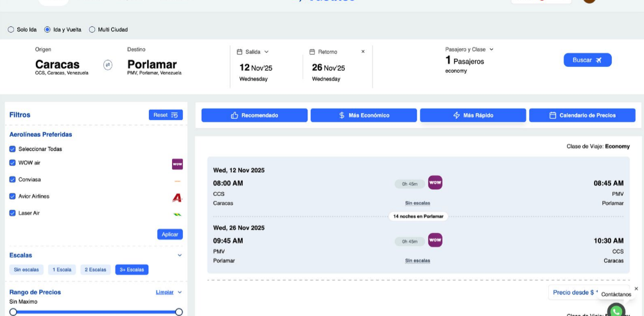
Task: Uncheck the Conviasa airline checkbox
Action: tap(12, 180)
